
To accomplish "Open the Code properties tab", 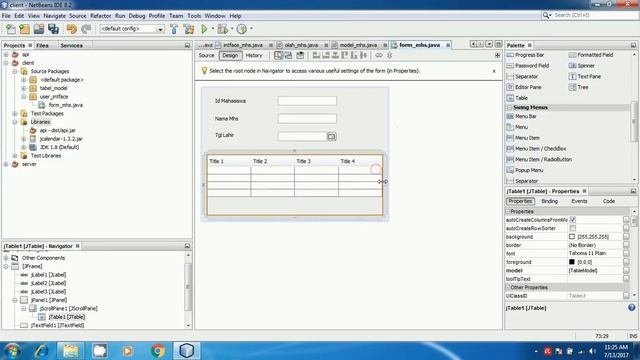I will [609, 201].
